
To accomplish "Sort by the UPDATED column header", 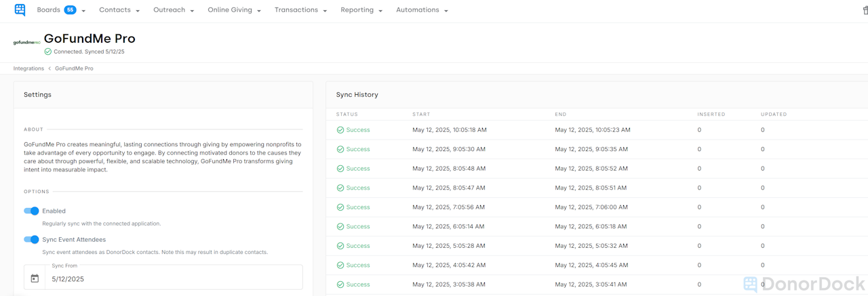I will click(774, 114).
